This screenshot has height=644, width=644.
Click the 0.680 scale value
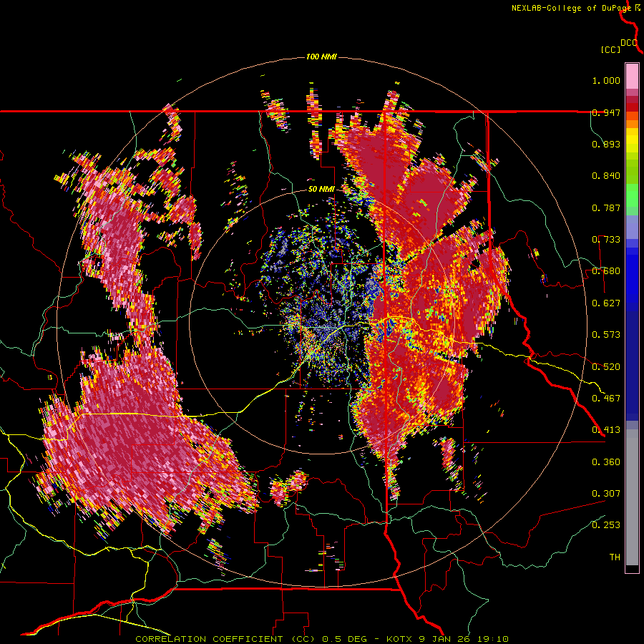tap(606, 271)
